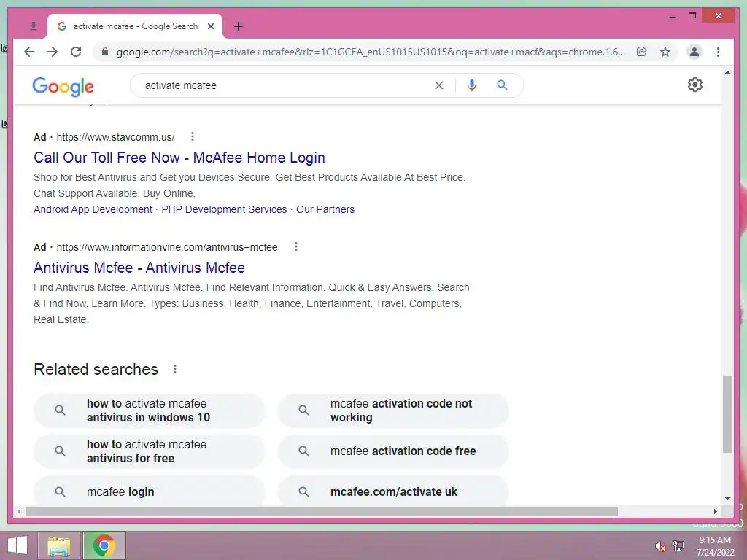
Task: Start voice search with the microphone icon
Action: click(472, 85)
